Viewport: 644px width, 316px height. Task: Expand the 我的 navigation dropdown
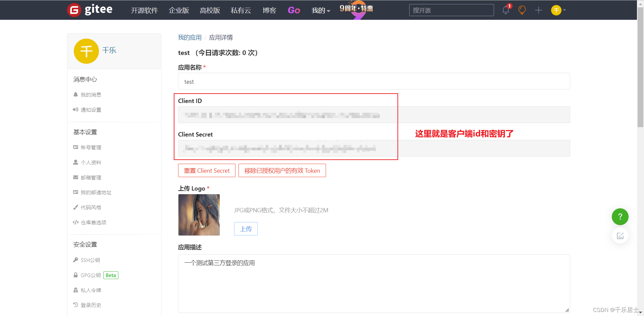tap(320, 10)
